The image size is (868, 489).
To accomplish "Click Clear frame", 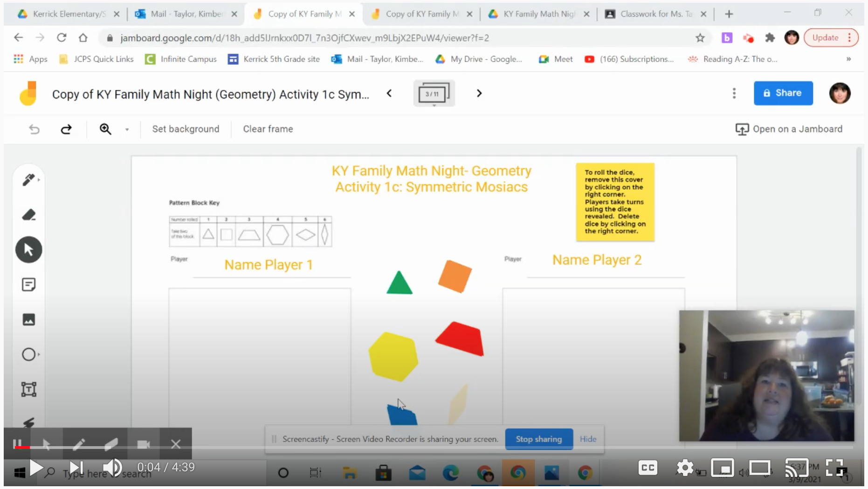I will 268,129.
